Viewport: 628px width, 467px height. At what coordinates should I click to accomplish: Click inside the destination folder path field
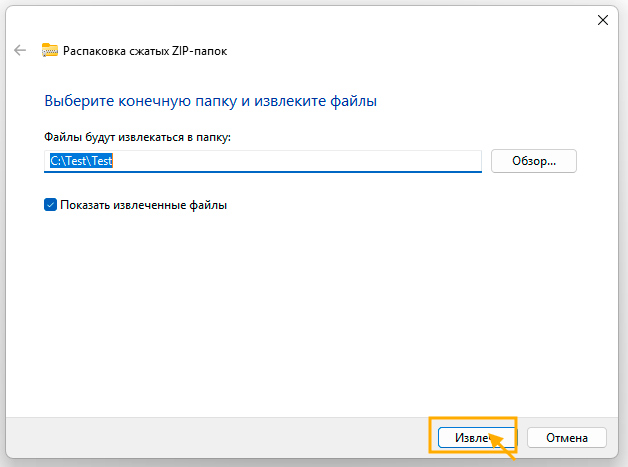[263, 161]
